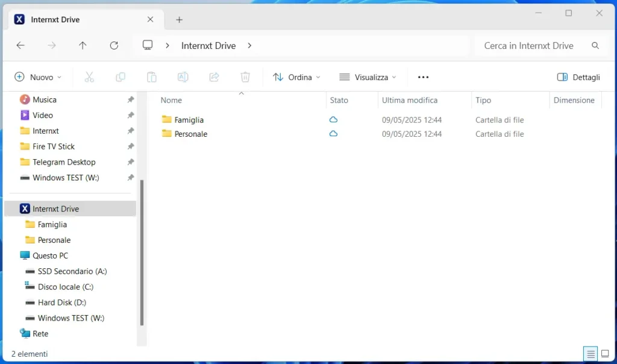Screen dimensions: 617x364
Task: Open Telegram Desktop in the sidebar
Action: point(64,162)
